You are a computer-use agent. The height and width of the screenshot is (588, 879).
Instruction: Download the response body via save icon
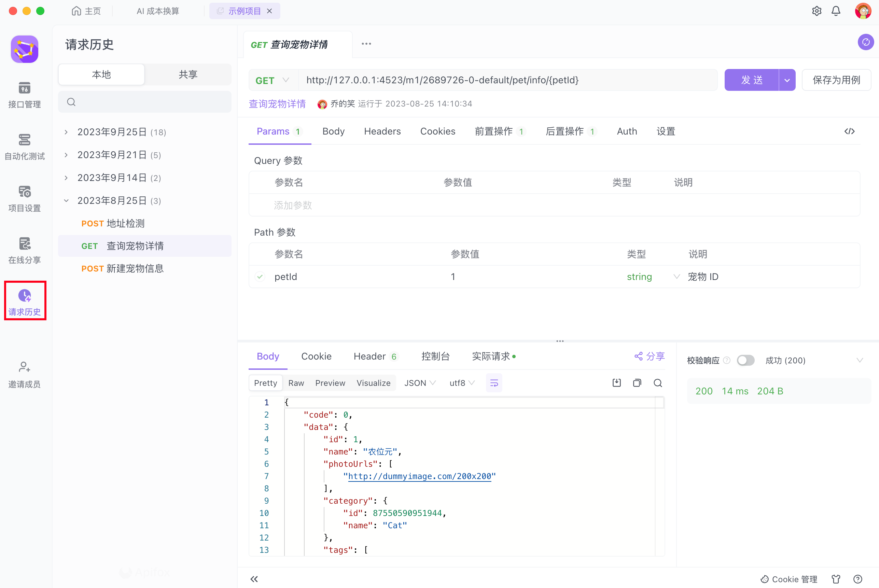[x=616, y=383]
